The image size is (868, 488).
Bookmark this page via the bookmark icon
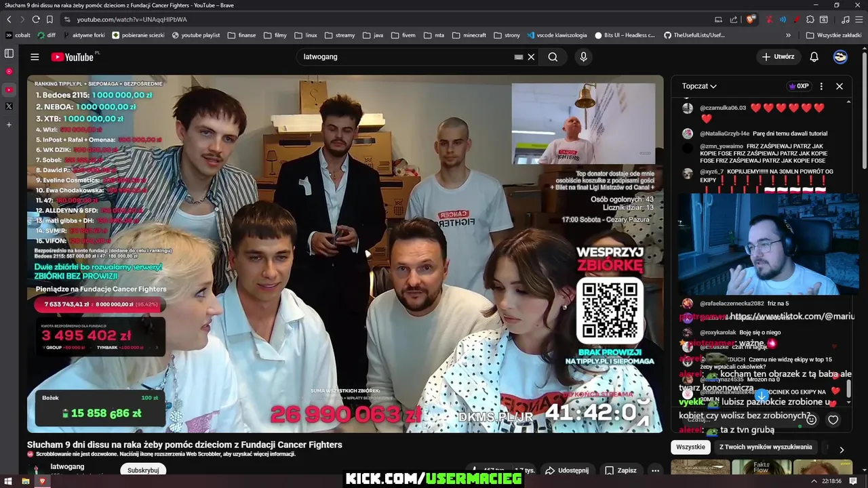pos(50,20)
